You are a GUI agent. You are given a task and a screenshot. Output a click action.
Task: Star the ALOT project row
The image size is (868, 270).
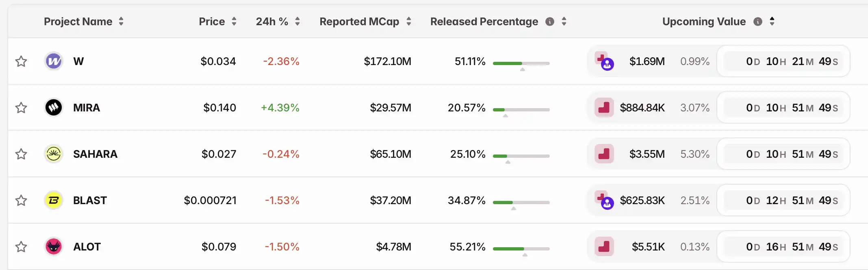21,247
